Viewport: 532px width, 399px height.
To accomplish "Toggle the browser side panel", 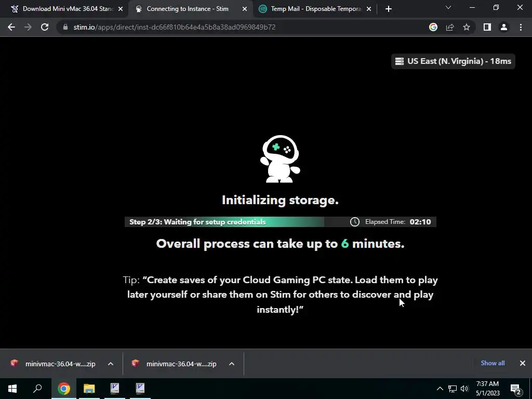I will pyautogui.click(x=487, y=27).
